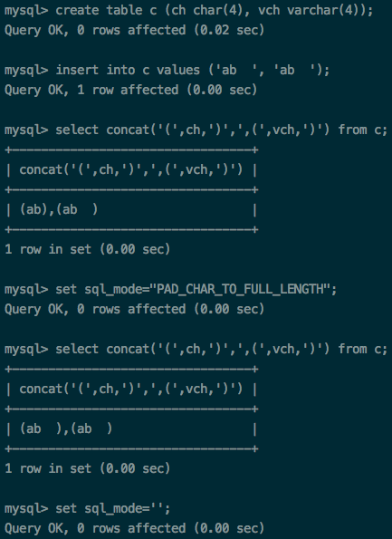Click the top border of the first result table

point(131,149)
